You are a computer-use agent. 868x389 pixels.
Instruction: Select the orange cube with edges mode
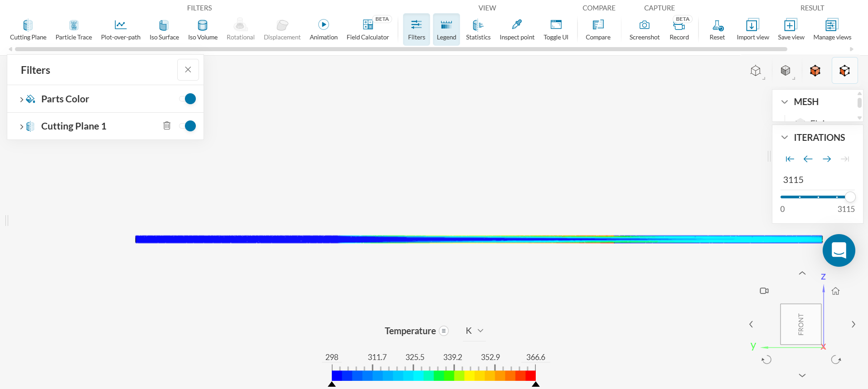pos(844,71)
